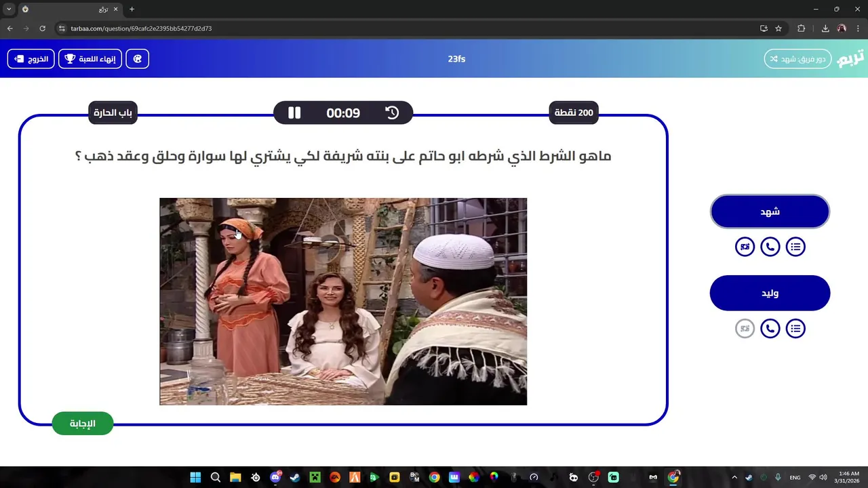Click the 200 نقطة points badge
The image size is (868, 488).
click(574, 113)
